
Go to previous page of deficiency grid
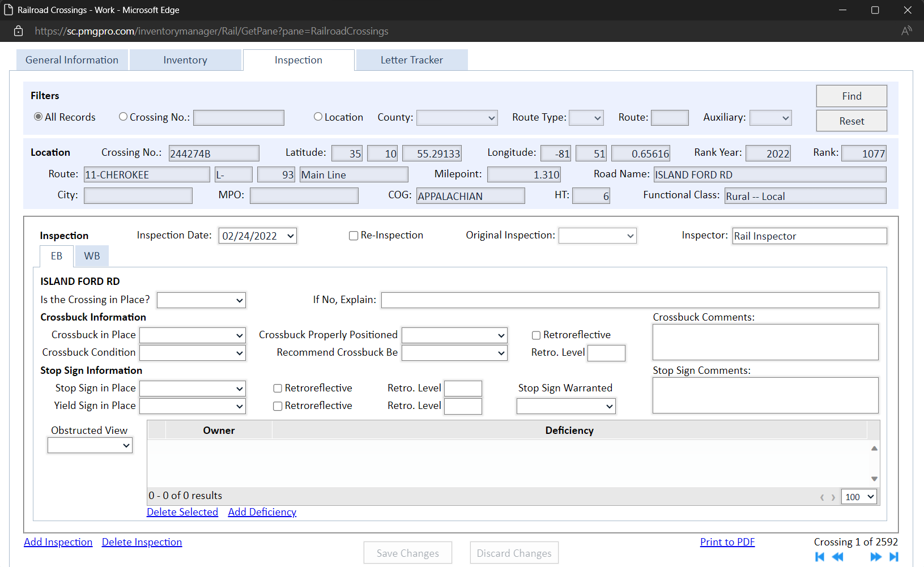tap(822, 497)
